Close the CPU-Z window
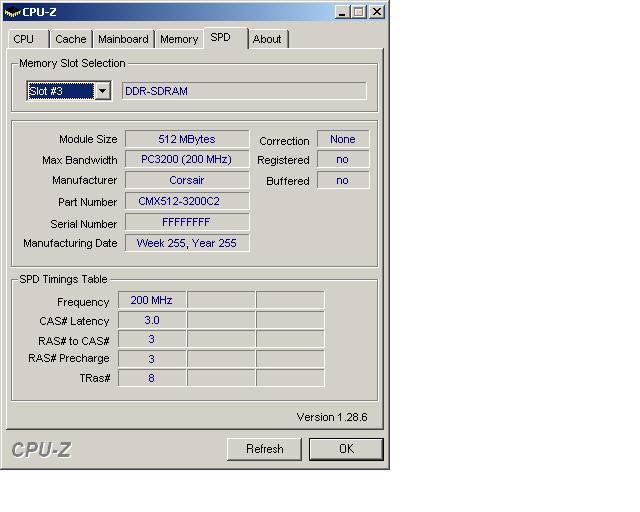 (x=377, y=12)
